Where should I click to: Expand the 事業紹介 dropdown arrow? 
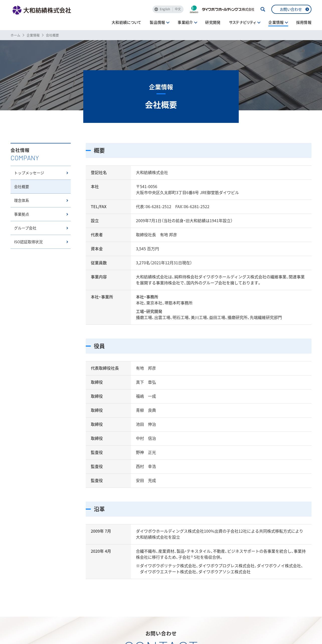click(x=196, y=23)
